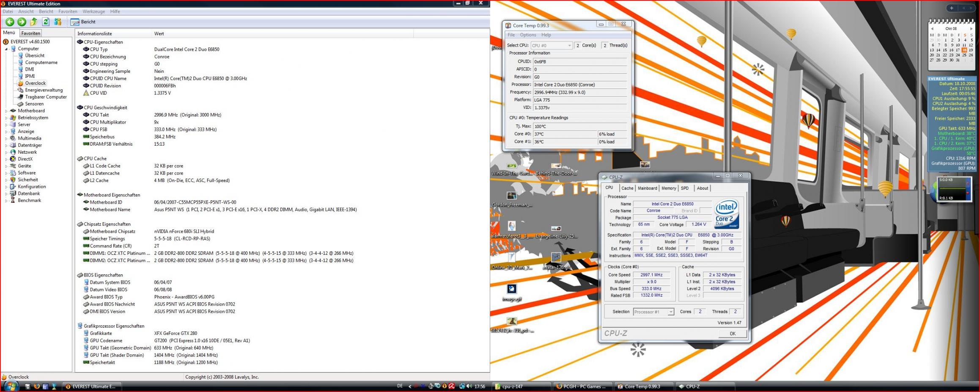980x392 pixels.
Task: Select the Übersicht item in the tree
Action: [x=35, y=55]
